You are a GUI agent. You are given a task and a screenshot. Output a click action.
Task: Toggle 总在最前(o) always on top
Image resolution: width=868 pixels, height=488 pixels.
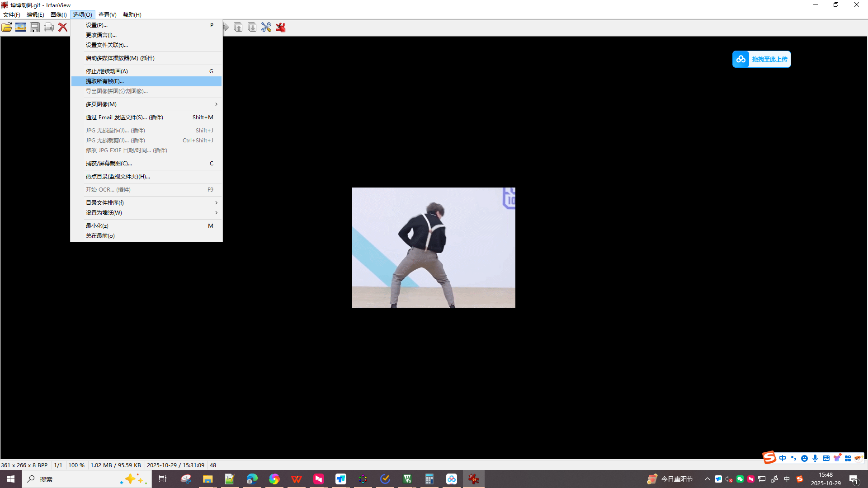[100, 236]
